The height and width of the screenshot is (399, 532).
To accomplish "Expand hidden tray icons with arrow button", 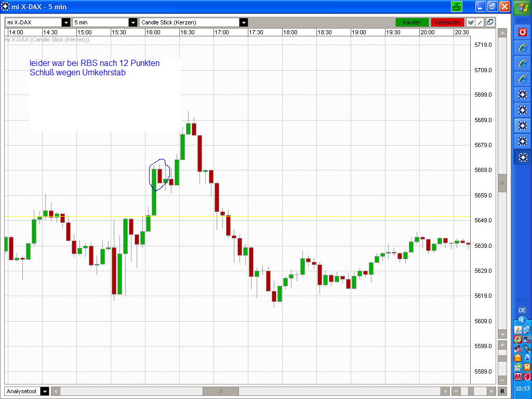I will pos(523,320).
